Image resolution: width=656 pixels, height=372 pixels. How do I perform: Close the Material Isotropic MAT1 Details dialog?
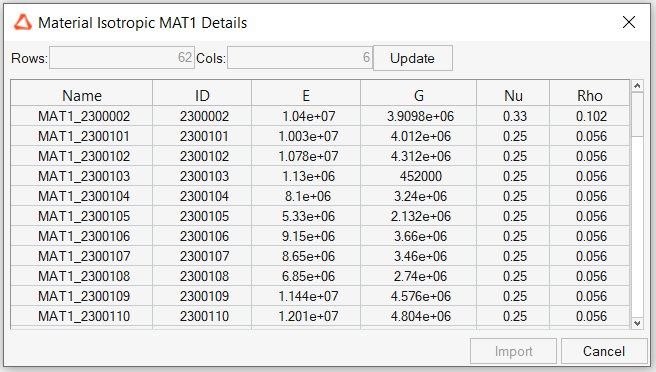629,22
